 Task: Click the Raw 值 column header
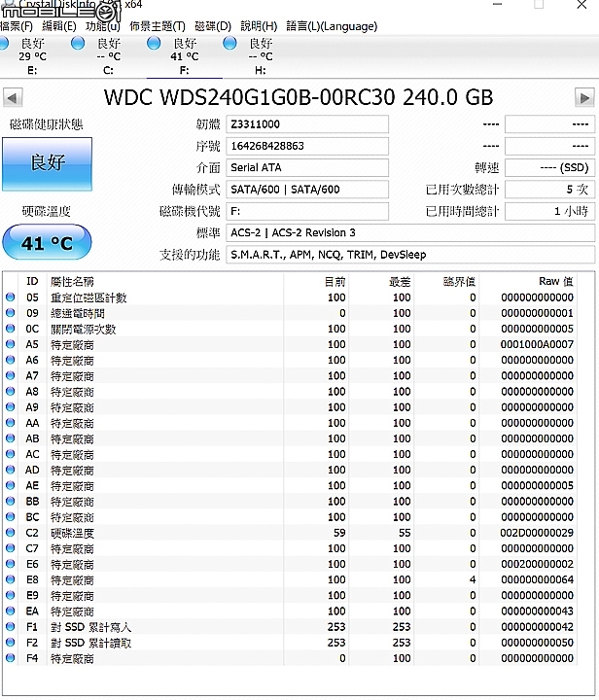[528, 281]
